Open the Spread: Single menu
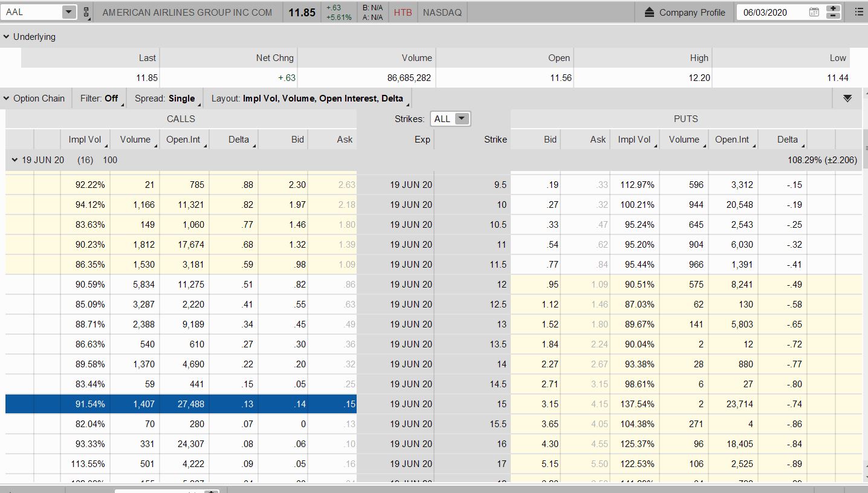The image size is (868, 493). point(165,98)
